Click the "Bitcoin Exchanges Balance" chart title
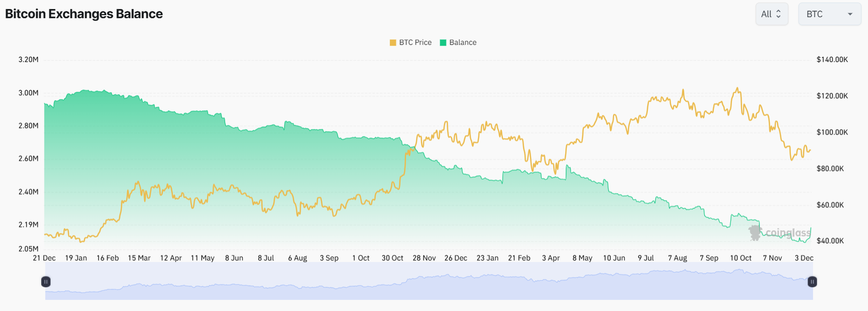This screenshot has width=868, height=311. pyautogui.click(x=84, y=14)
